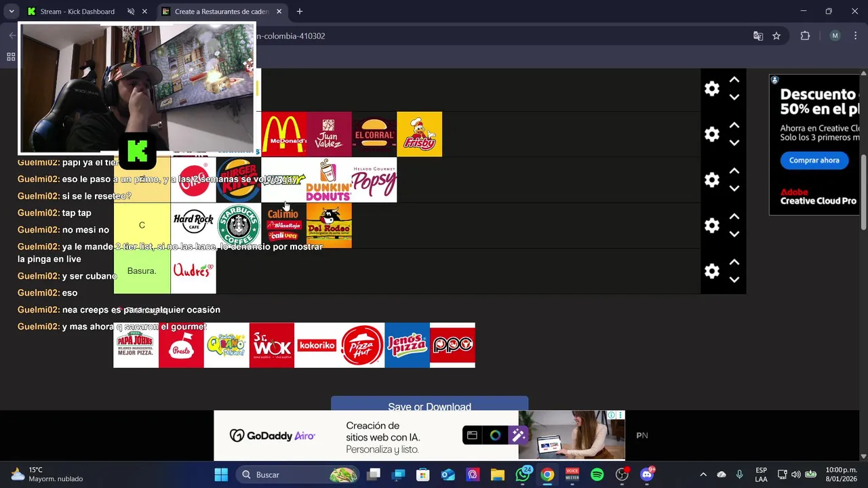Open settings gear for the McDonald's tier row
Image resolution: width=868 pixels, height=488 pixels.
711,134
